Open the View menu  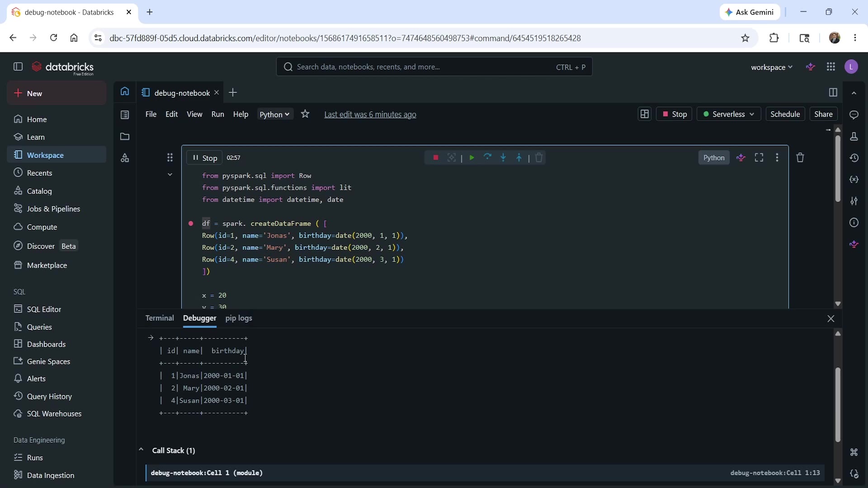(195, 114)
